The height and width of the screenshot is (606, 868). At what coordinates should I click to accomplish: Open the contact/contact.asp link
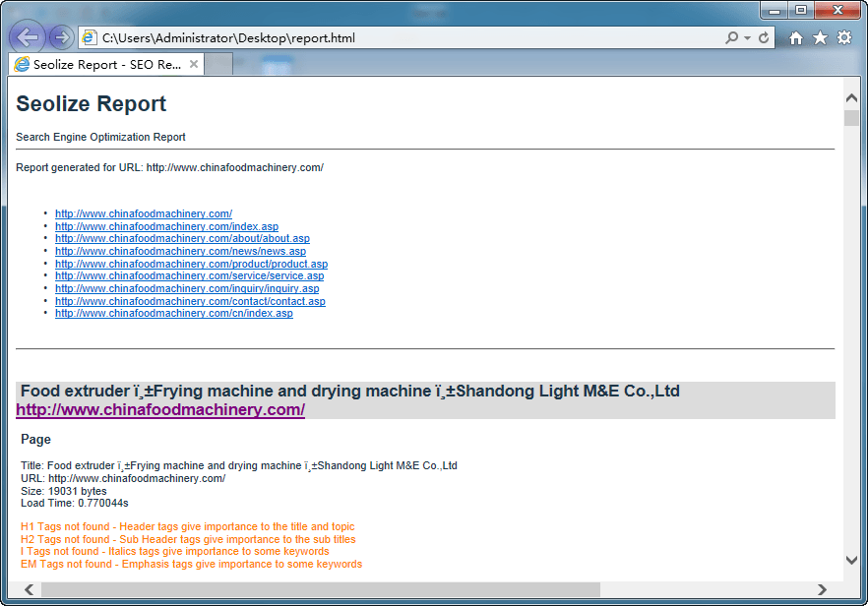pyautogui.click(x=190, y=301)
